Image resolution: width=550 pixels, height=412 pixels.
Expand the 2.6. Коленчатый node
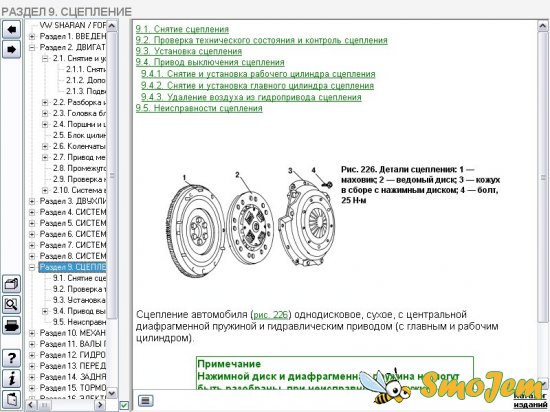(x=45, y=146)
